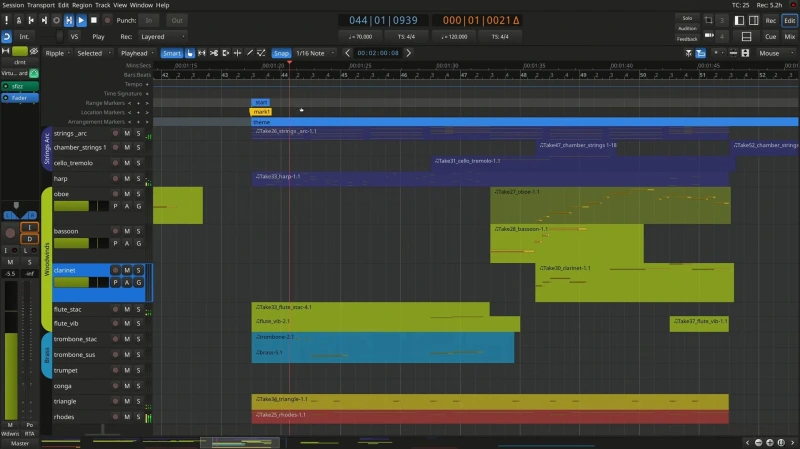This screenshot has height=449, width=800.
Task: Open the View menu
Action: pyautogui.click(x=120, y=5)
